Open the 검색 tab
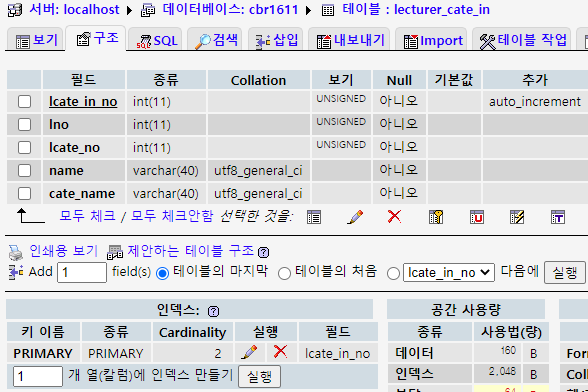This screenshot has width=588, height=392. point(215,40)
